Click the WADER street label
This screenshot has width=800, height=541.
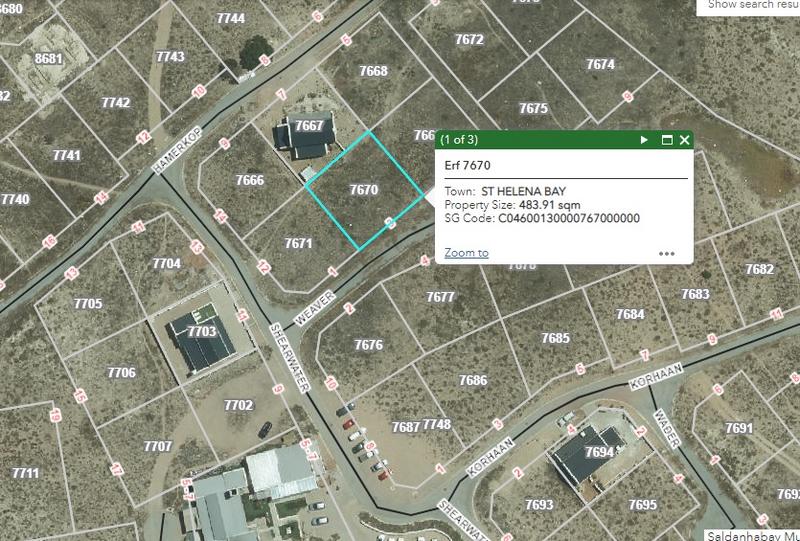coord(667,429)
